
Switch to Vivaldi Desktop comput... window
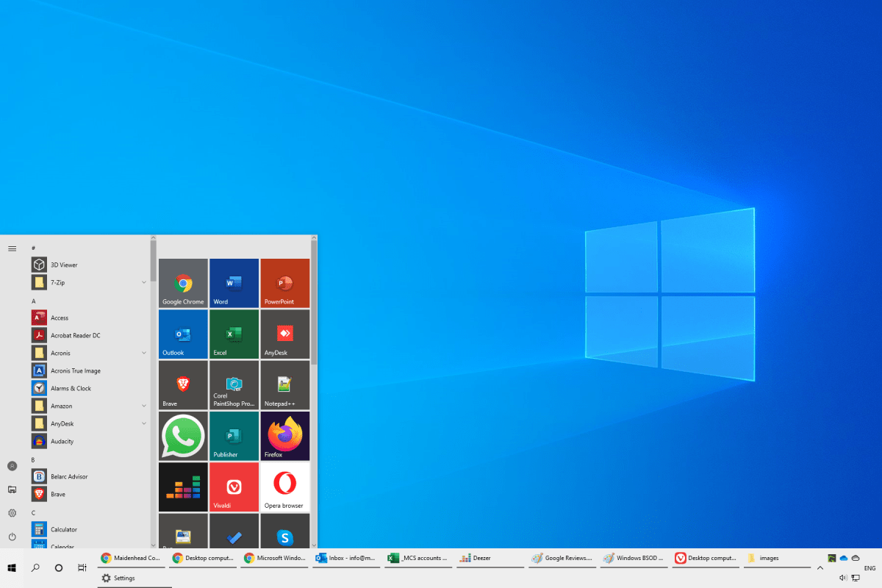point(705,559)
